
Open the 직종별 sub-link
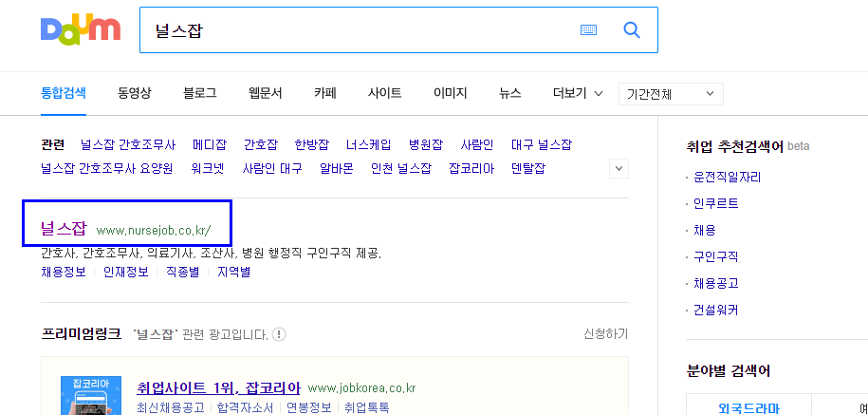coord(183,272)
